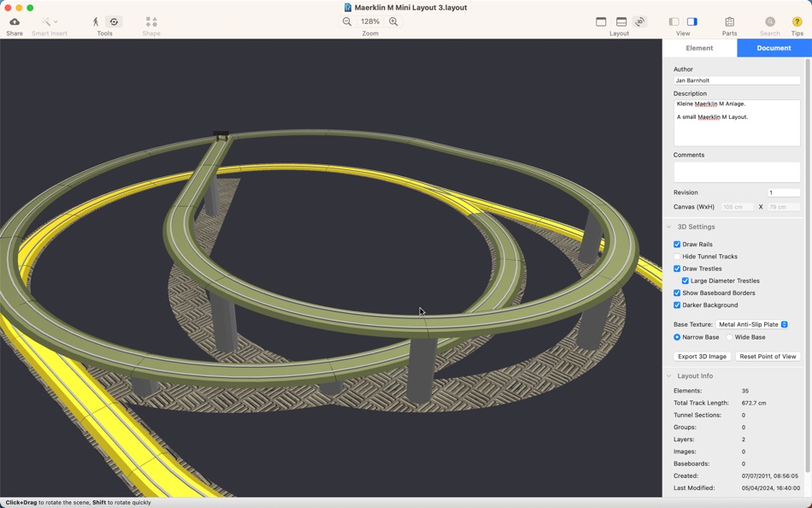Switch to single pane layout icon
This screenshot has height=508, width=812.
pyautogui.click(x=601, y=21)
